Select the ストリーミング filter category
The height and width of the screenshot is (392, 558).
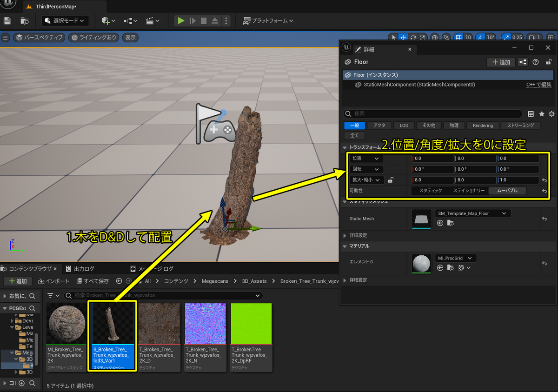pyautogui.click(x=520, y=126)
